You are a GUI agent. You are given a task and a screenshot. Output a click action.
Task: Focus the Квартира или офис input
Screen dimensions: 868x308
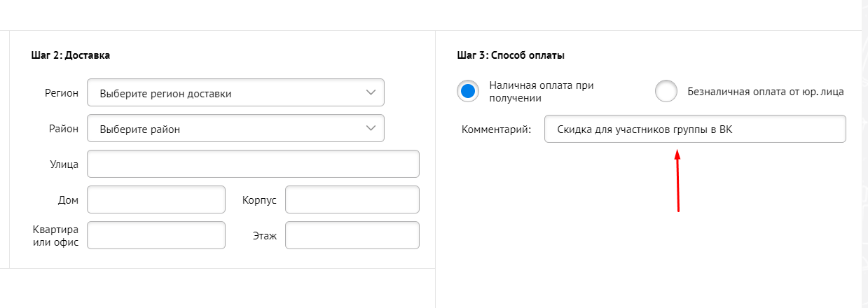pyautogui.click(x=156, y=235)
